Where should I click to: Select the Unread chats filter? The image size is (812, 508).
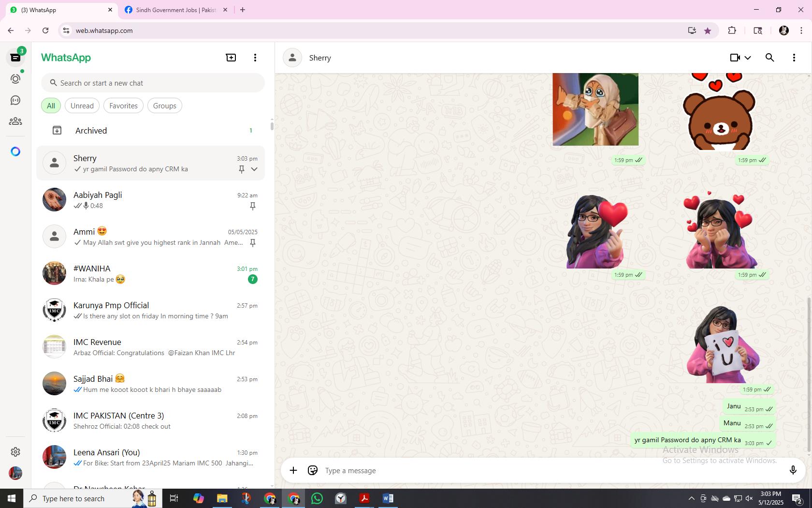[82, 105]
